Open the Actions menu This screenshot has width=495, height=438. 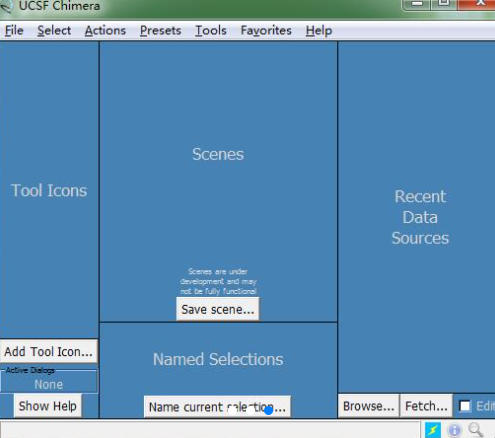pos(105,31)
